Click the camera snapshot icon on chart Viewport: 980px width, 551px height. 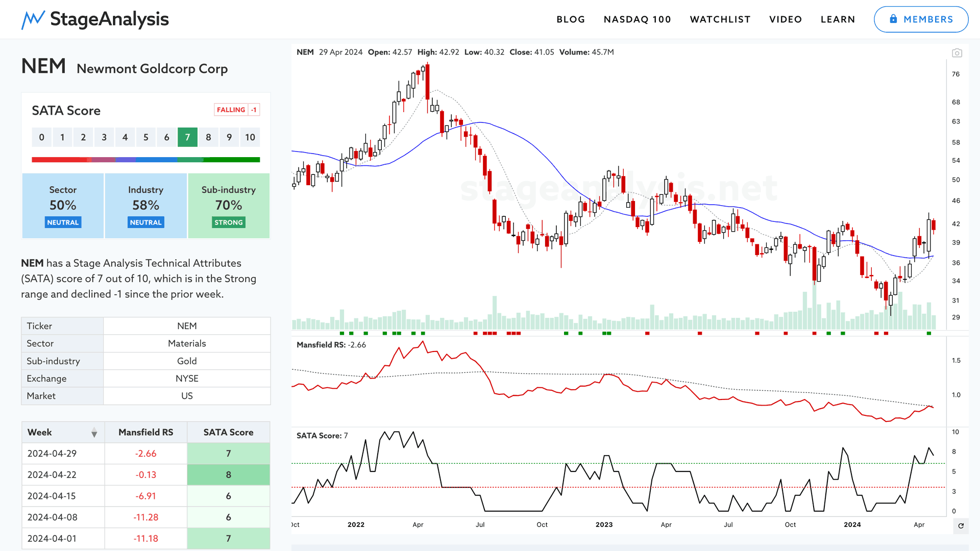coord(957,53)
